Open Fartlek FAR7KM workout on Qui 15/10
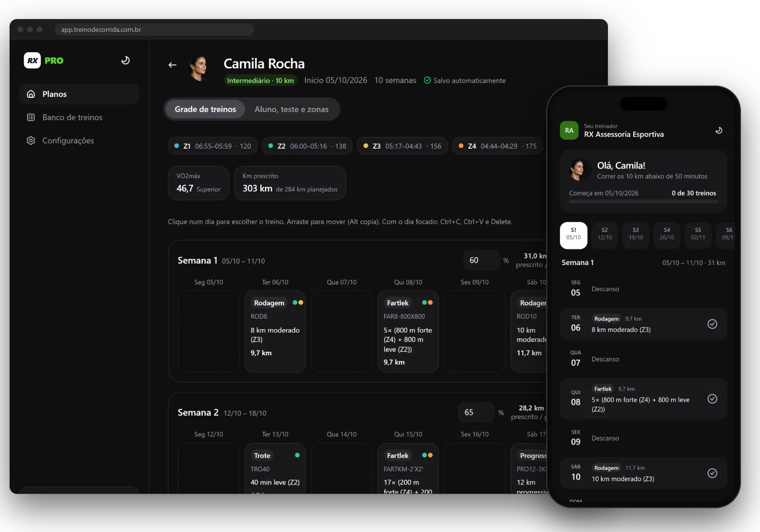 [x=408, y=468]
